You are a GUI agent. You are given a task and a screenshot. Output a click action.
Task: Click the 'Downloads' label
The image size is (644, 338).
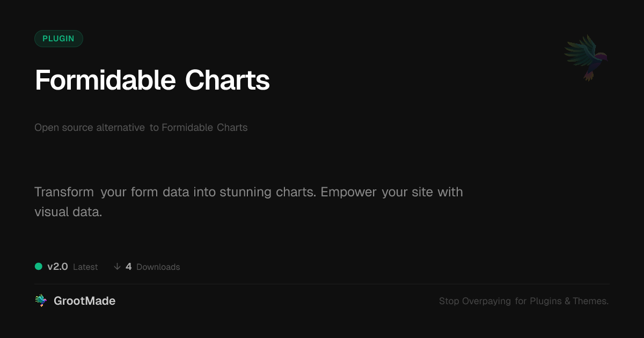pos(158,267)
